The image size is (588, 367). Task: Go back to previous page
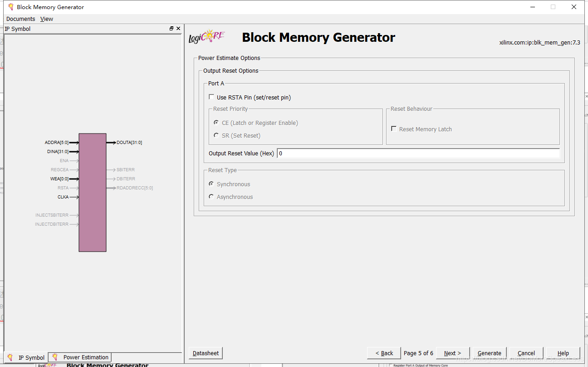[x=384, y=353]
